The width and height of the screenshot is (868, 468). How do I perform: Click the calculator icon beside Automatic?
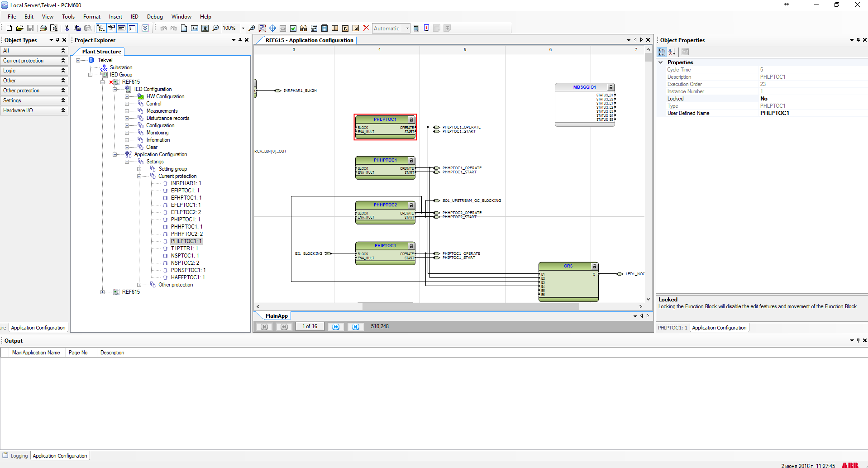416,28
